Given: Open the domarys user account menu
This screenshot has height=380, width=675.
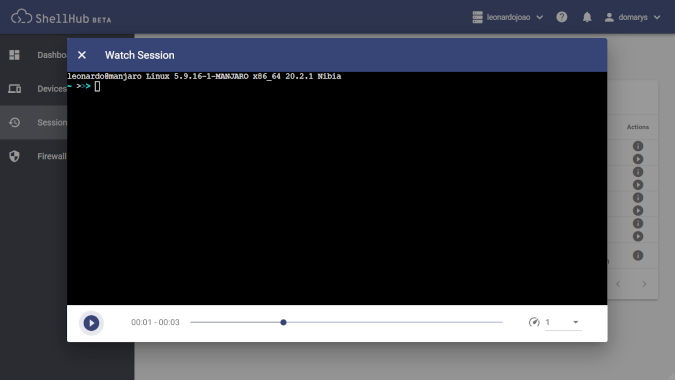Looking at the screenshot, I should point(632,17).
